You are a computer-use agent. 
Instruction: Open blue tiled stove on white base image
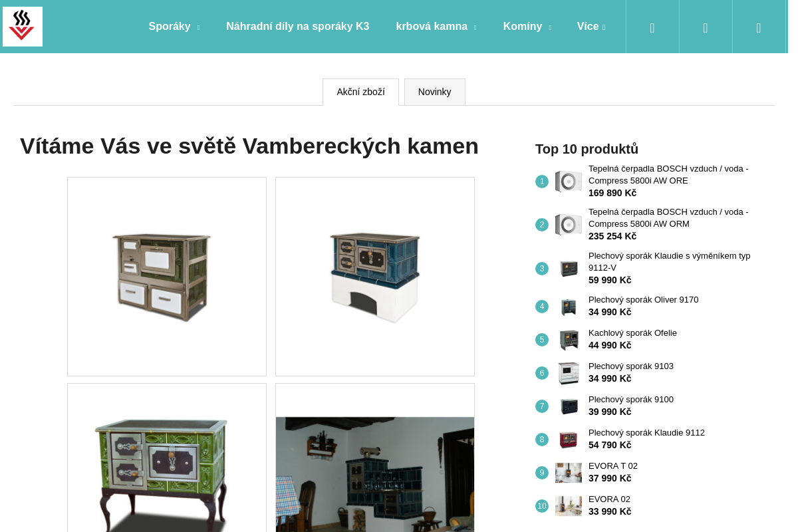pyautogui.click(x=375, y=277)
